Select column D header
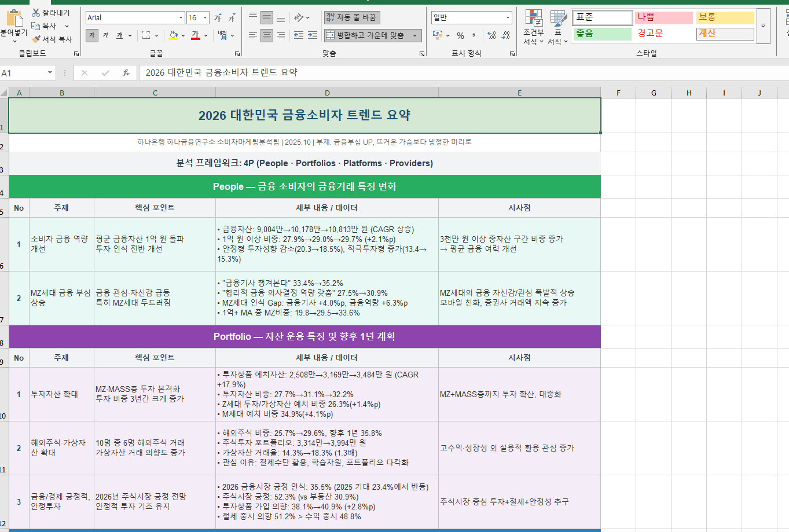789x532 pixels. [327, 93]
